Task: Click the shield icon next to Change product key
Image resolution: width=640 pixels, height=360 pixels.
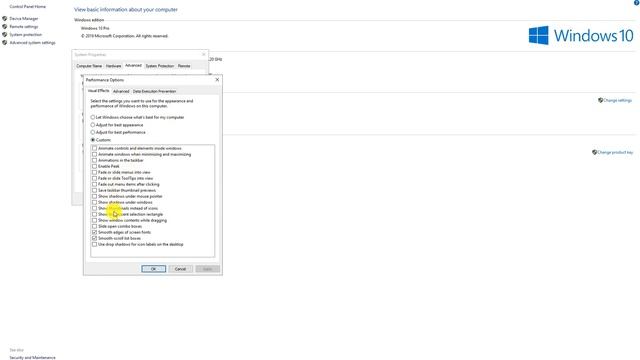Action: [x=594, y=152]
